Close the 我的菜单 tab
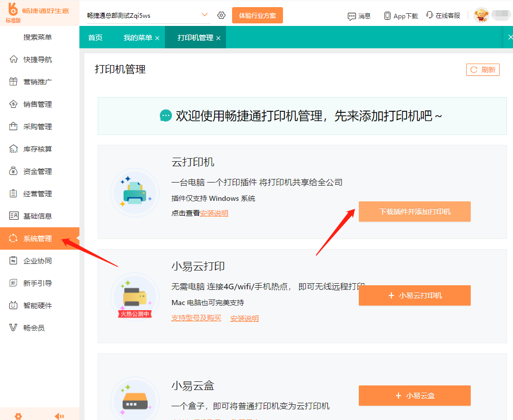 click(x=157, y=38)
